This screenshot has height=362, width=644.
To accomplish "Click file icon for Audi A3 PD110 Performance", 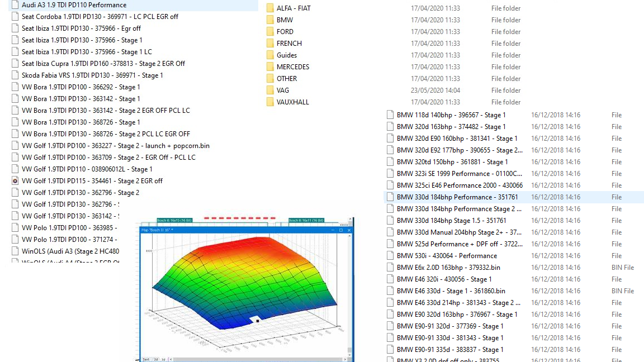I will click(15, 5).
